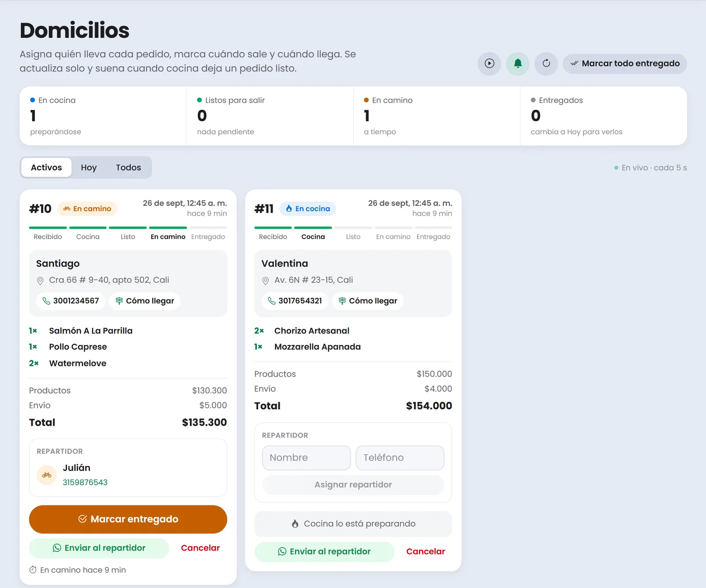The width and height of the screenshot is (706, 588).
Task: Select the Activos tab
Action: pos(46,168)
